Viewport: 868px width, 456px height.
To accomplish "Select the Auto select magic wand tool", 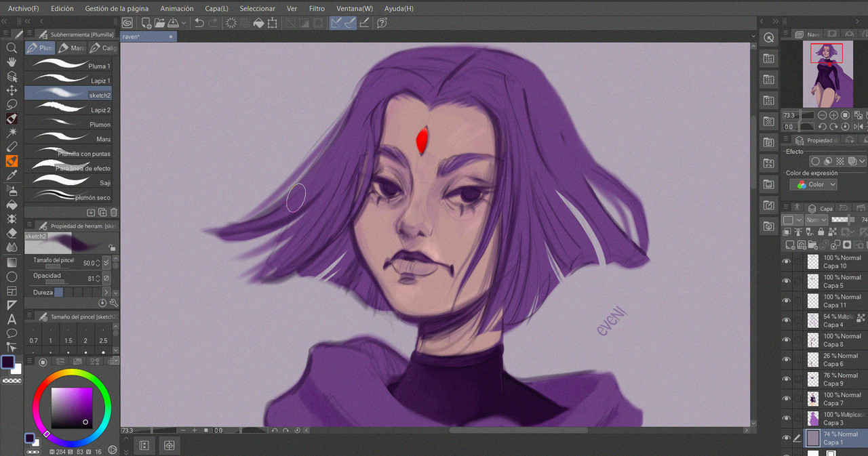I will (x=12, y=133).
